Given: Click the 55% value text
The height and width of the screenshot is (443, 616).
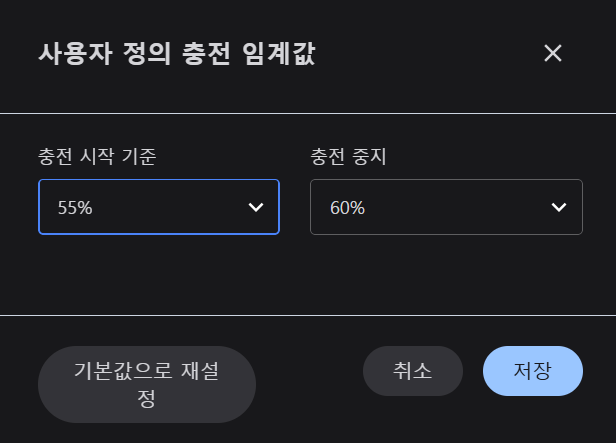Looking at the screenshot, I should [75, 208].
